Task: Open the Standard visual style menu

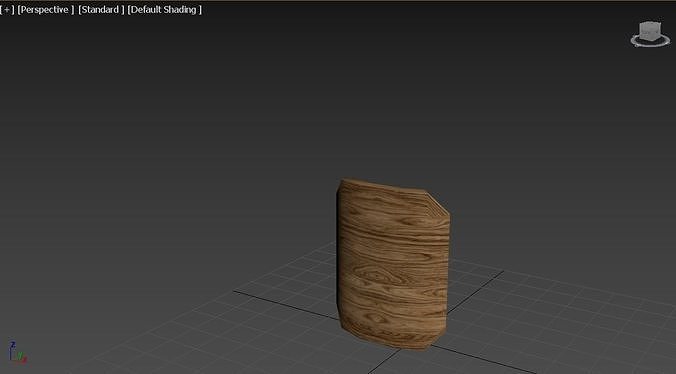Action: pyautogui.click(x=101, y=9)
